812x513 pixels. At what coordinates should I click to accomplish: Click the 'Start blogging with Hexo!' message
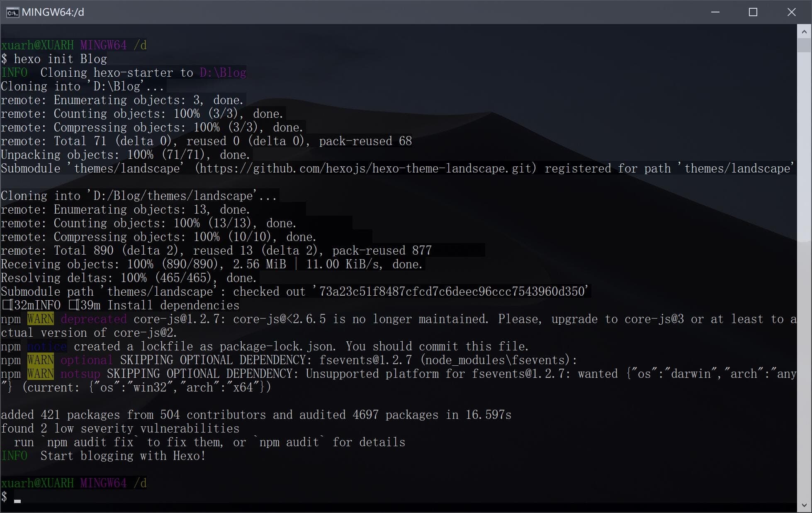(123, 456)
